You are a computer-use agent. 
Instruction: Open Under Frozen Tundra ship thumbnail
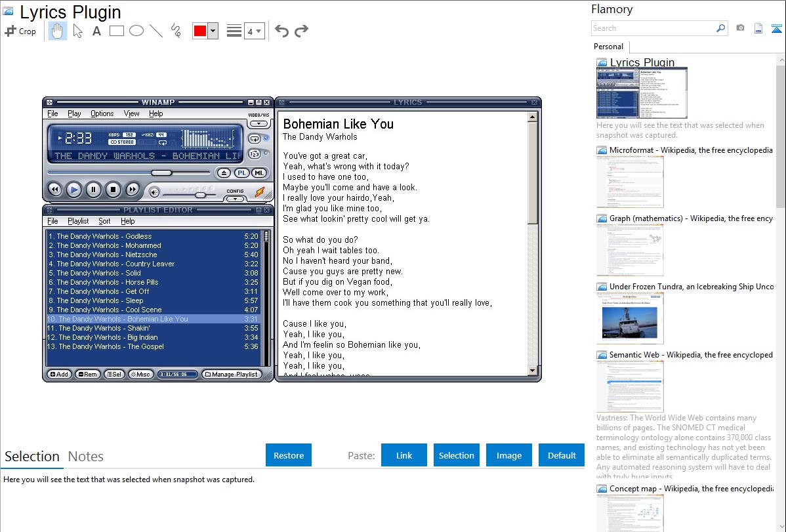click(630, 318)
